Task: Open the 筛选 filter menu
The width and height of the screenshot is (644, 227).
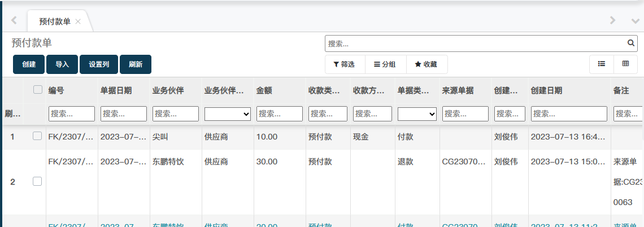Action: (345, 64)
